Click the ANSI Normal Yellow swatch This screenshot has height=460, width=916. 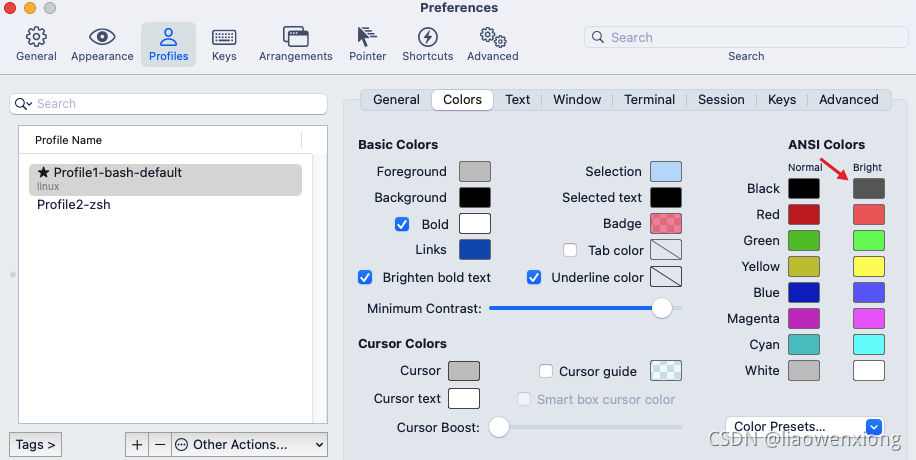(x=804, y=267)
